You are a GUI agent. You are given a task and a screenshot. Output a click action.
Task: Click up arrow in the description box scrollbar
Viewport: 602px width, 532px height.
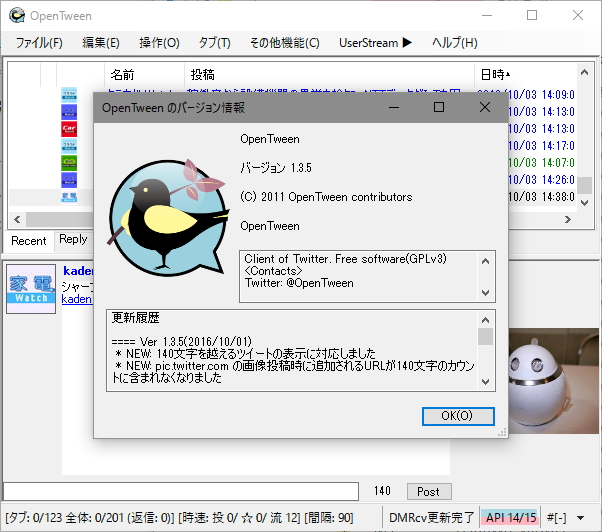[x=485, y=261]
